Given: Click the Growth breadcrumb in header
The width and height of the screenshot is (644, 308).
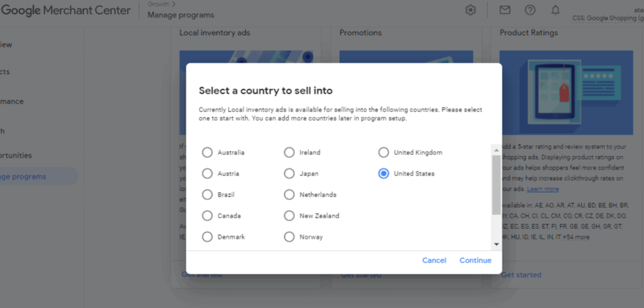Looking at the screenshot, I should tap(158, 5).
